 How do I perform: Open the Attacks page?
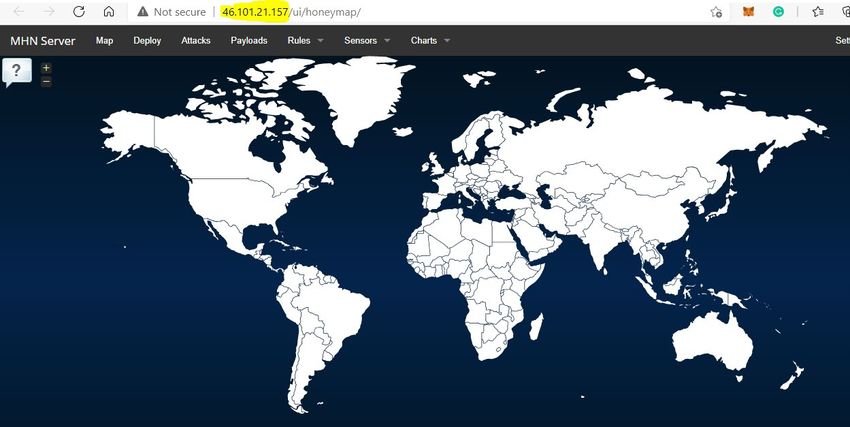click(196, 41)
